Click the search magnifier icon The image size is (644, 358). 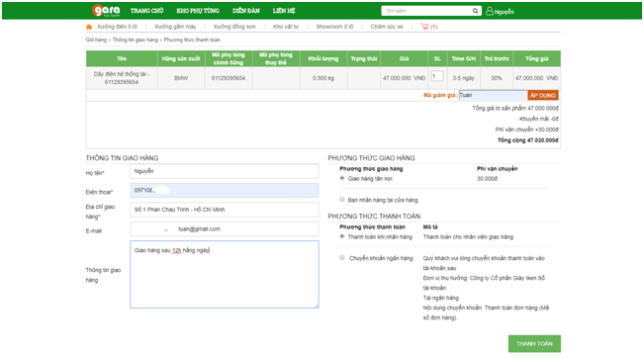475,11
